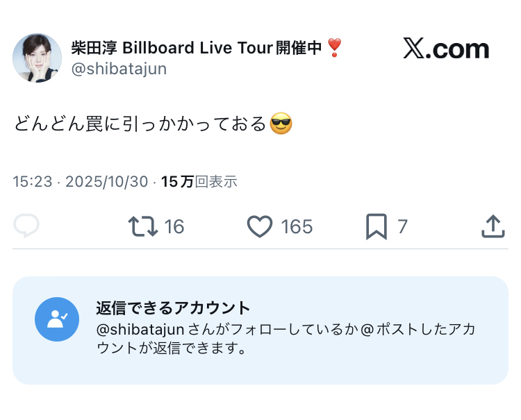
Task: View the 15万回表示 view count
Action: point(199,182)
